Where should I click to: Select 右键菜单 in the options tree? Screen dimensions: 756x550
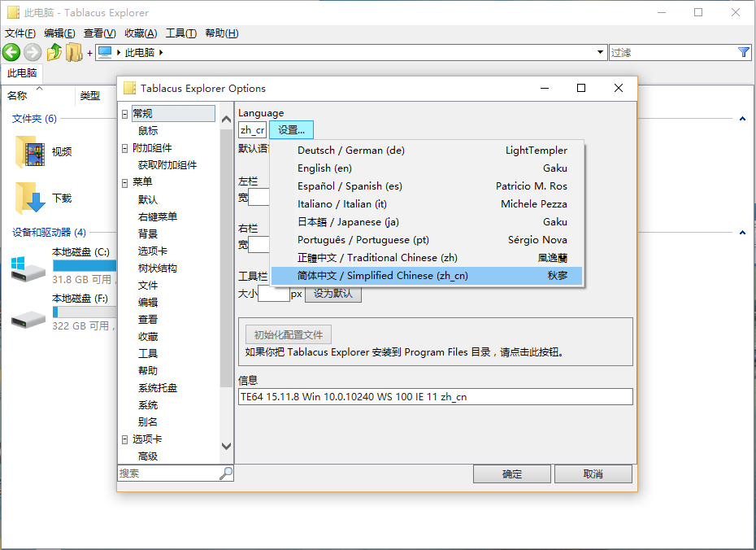[x=158, y=216]
